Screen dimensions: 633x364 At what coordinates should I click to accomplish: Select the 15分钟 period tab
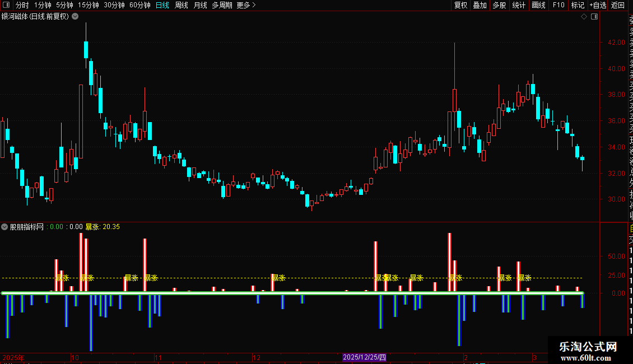point(89,5)
